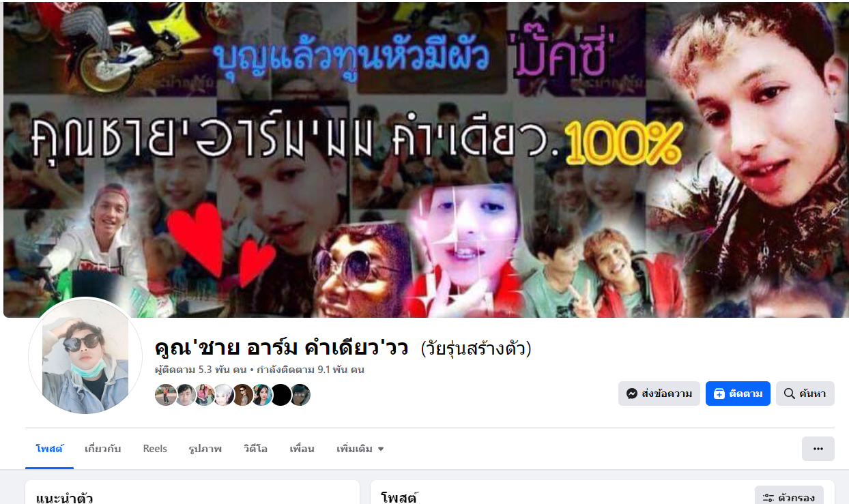Switch to the เกี่ยวกับ tab
Screen dimensions: 849x504
102,449
